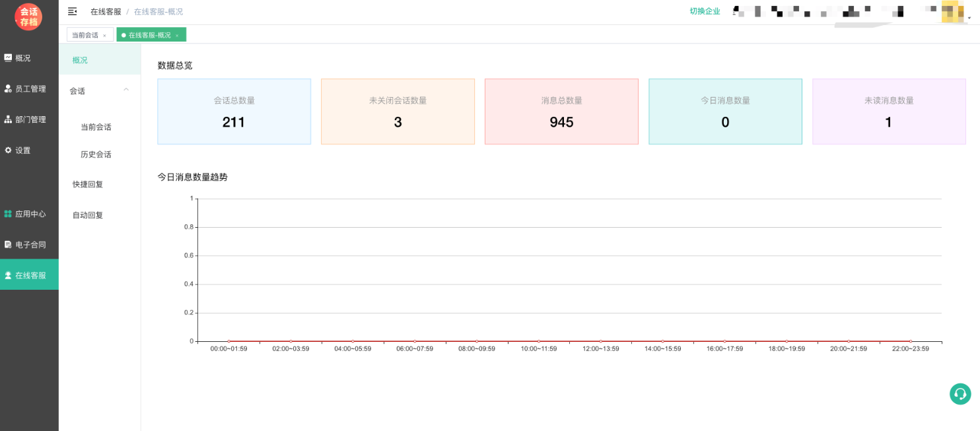980x431 pixels.
Task: Click the green headset support button
Action: (x=960, y=394)
